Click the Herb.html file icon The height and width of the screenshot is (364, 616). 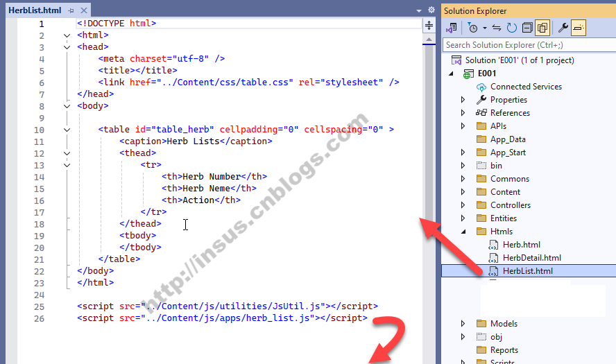pyautogui.click(x=493, y=245)
